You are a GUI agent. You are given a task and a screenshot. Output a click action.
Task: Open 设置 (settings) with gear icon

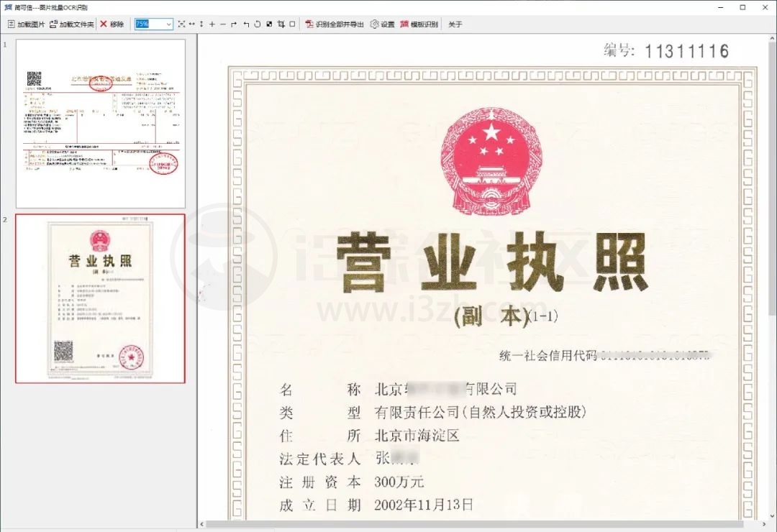click(382, 24)
